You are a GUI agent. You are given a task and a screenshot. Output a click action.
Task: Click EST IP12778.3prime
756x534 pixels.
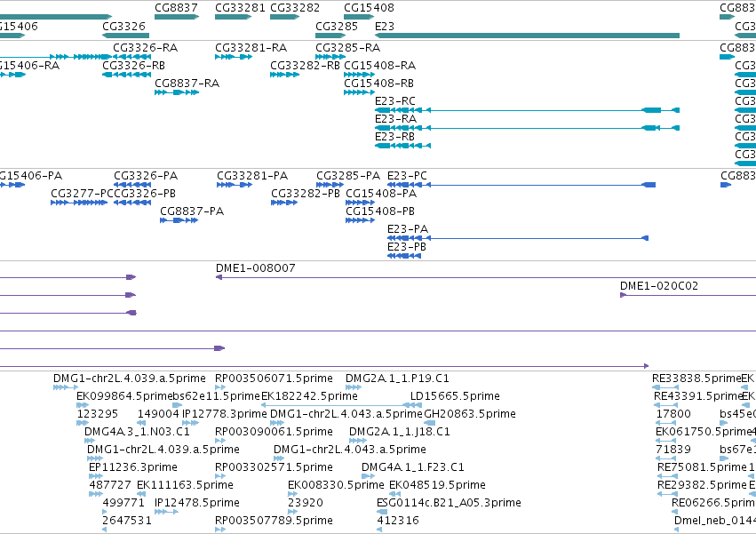click(190, 423)
